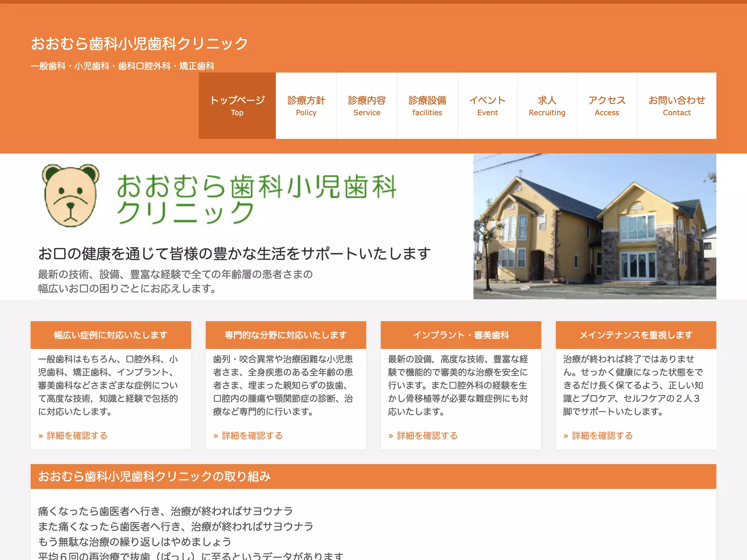Open the トップページ Top menu item
This screenshot has height=560, width=747.
(237, 106)
